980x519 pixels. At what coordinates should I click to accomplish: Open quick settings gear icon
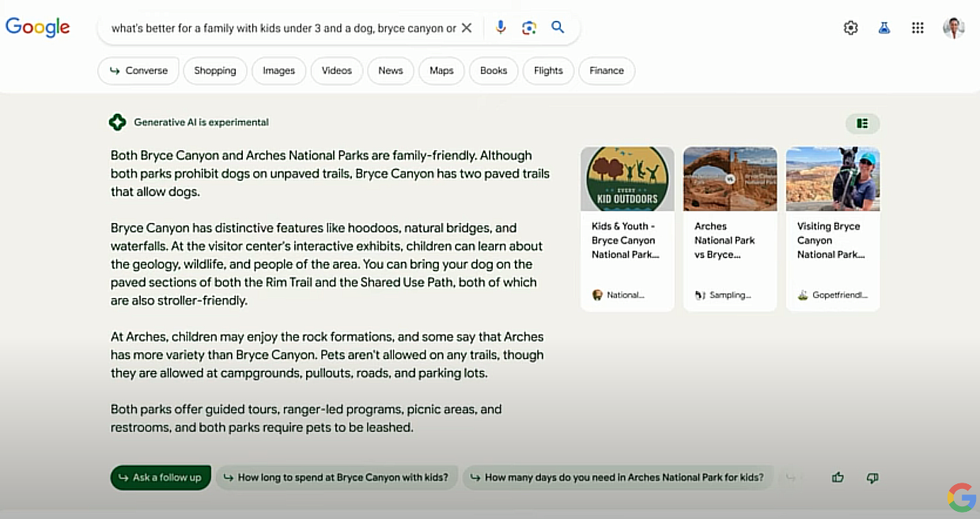[851, 28]
